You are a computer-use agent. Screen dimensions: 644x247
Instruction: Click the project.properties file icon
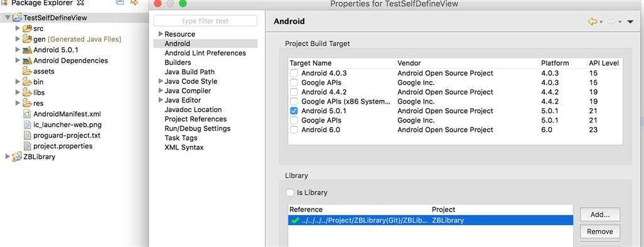(x=27, y=146)
